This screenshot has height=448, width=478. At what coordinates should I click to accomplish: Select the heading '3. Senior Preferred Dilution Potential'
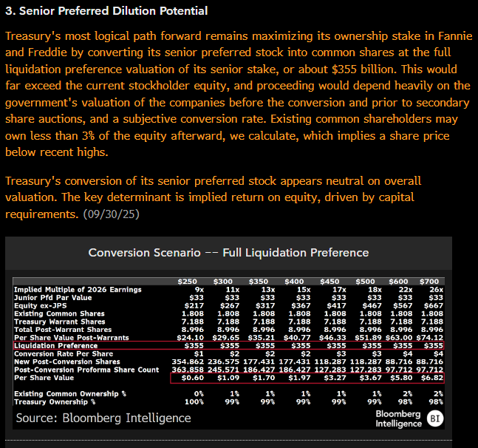click(x=106, y=11)
